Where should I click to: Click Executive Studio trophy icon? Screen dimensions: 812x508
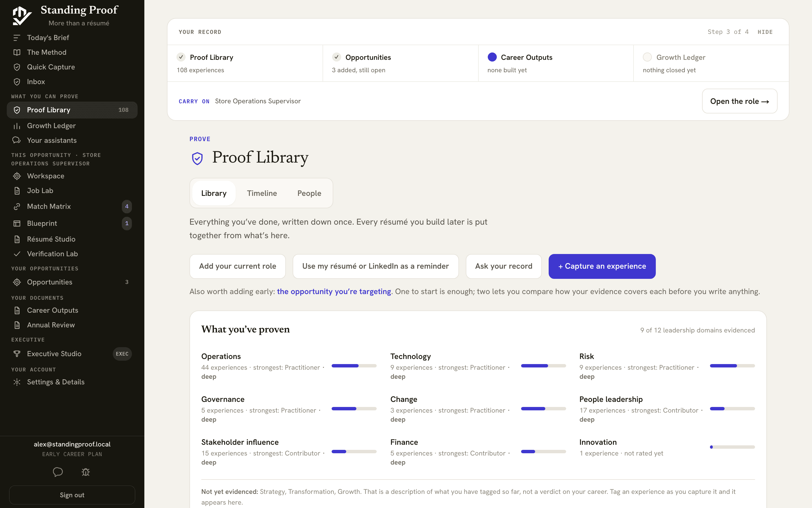17,353
